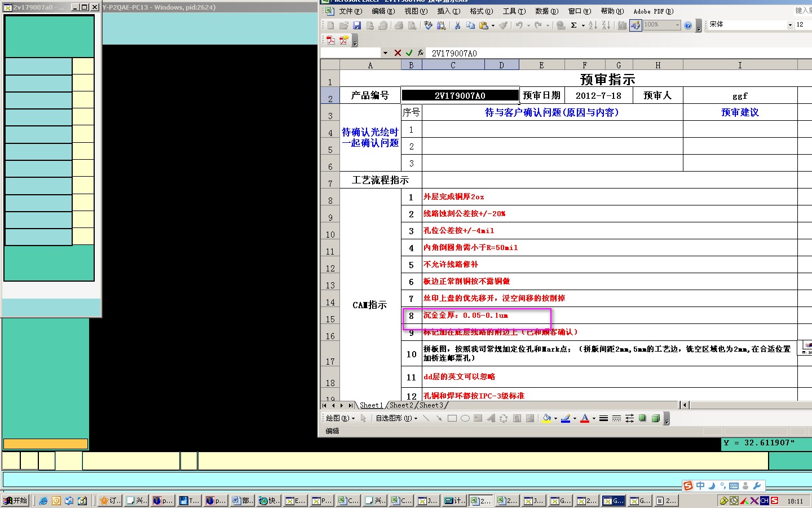Switch to Sheet2 tab
812x508 pixels.
tap(401, 405)
